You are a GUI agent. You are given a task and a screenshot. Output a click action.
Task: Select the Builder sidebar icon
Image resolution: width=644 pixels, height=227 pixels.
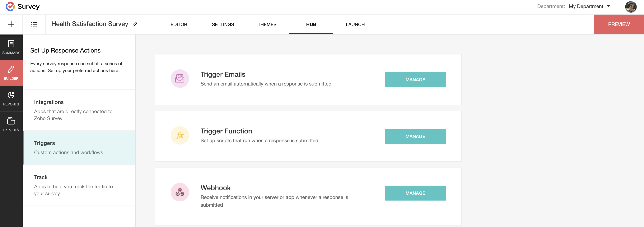(x=11, y=73)
